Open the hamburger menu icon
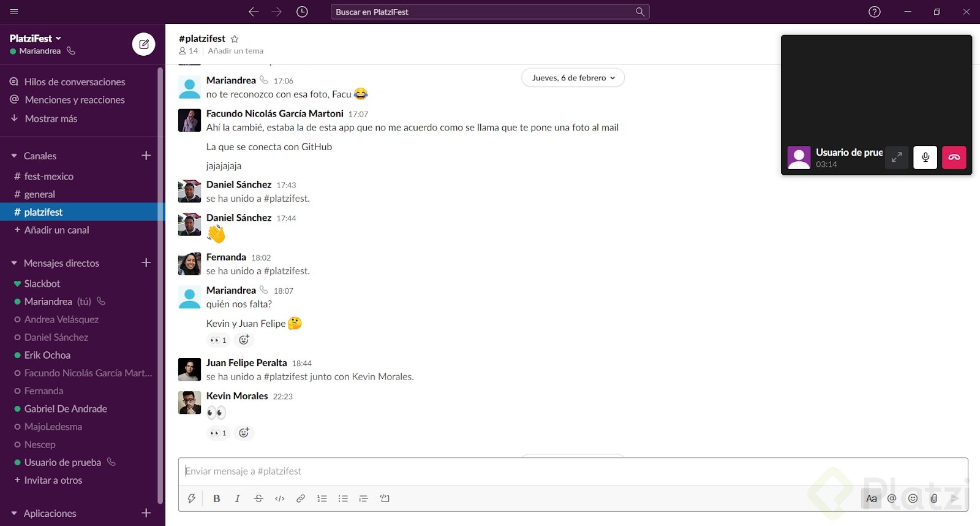The image size is (980, 526). pyautogui.click(x=14, y=12)
